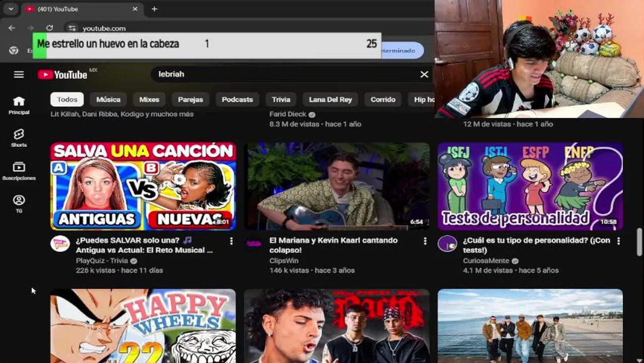
Task: Open the PlayQuiz channel avatar
Action: click(x=60, y=244)
